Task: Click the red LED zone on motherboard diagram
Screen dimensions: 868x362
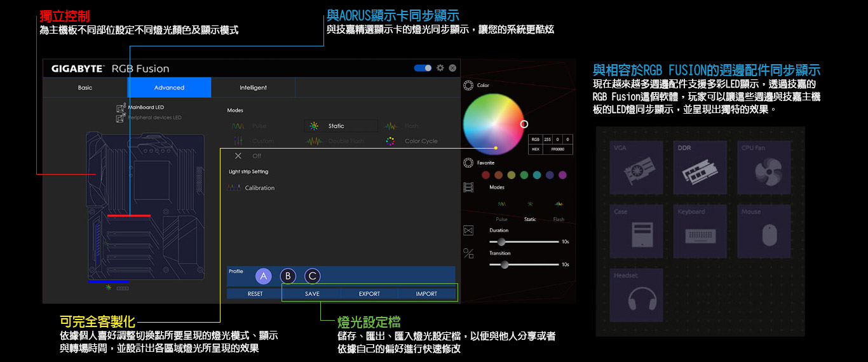Action: (129, 216)
